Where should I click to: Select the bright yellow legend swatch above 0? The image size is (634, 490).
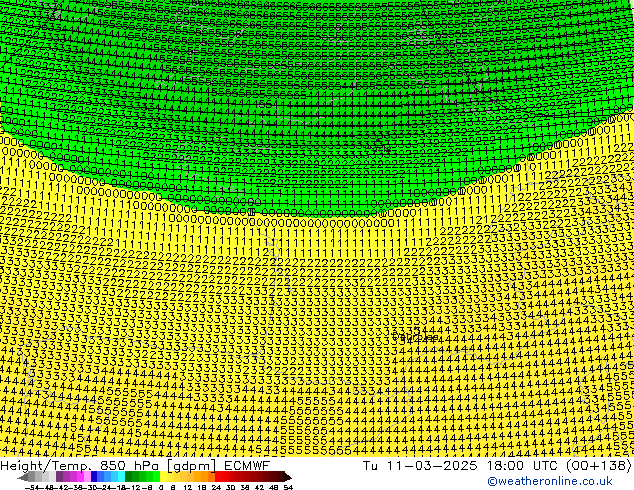[x=163, y=476]
